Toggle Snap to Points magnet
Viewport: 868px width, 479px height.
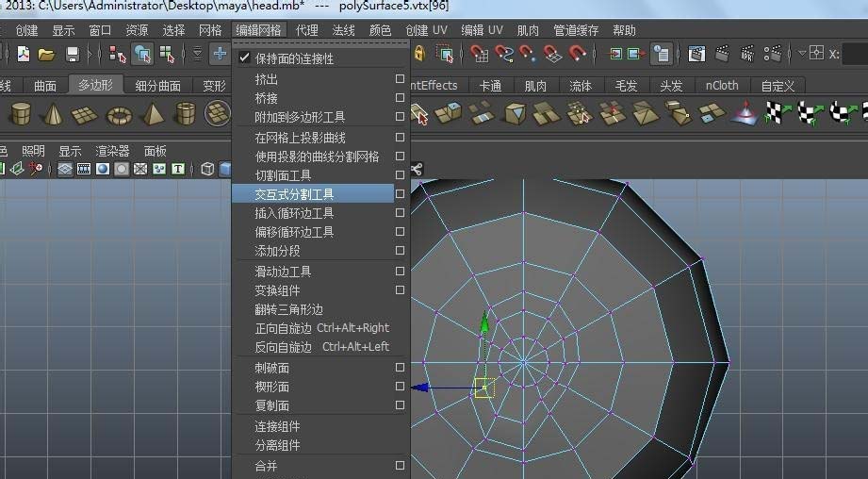tap(527, 53)
